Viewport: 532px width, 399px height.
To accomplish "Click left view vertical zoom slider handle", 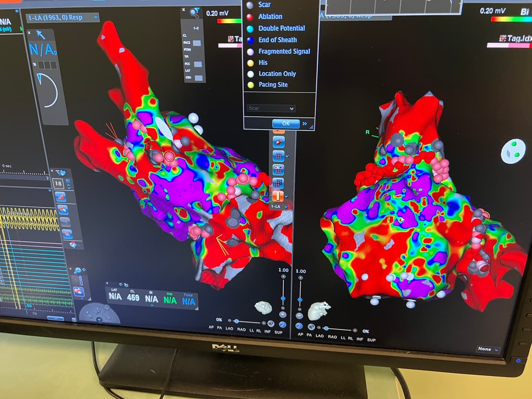I will 283,299.
